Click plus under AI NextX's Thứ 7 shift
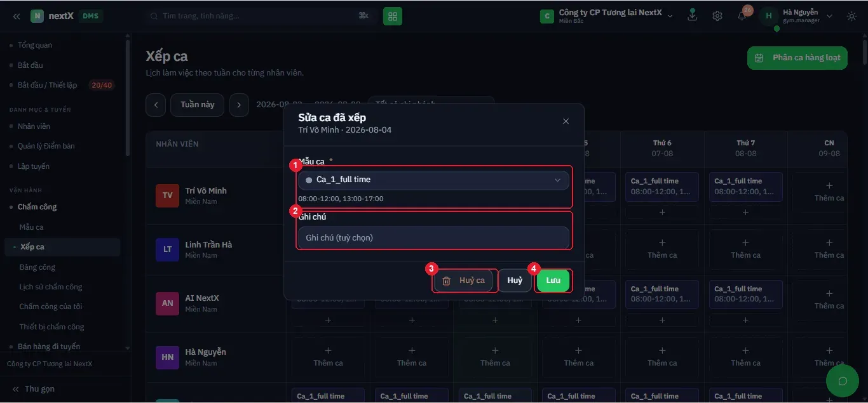The image size is (868, 403). tap(745, 320)
